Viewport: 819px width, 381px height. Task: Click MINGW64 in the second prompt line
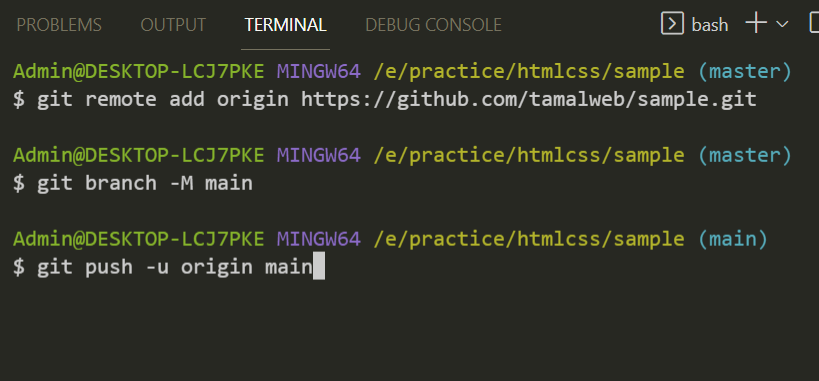(319, 155)
